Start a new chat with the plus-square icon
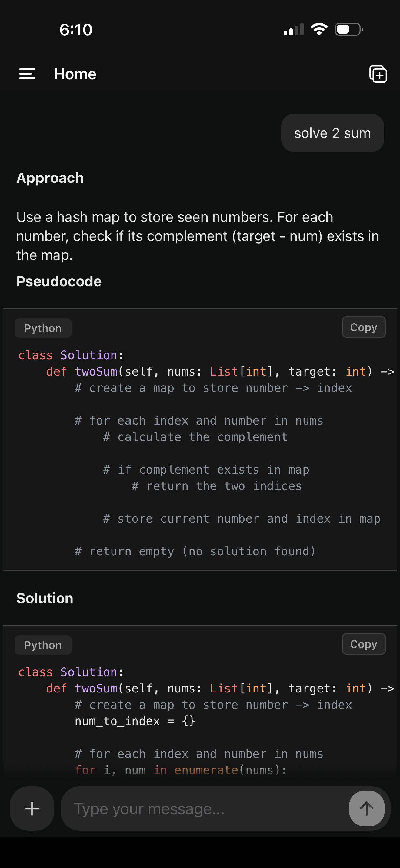The width and height of the screenshot is (400, 868). coord(378,74)
